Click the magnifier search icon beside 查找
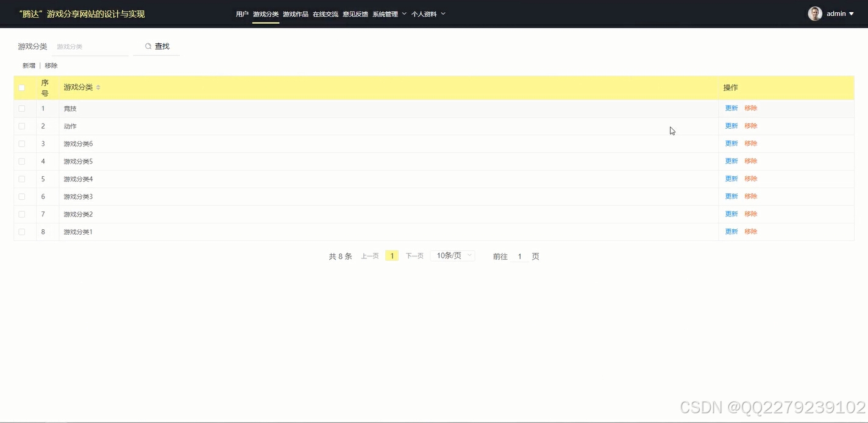This screenshot has height=423, width=868. [x=148, y=46]
